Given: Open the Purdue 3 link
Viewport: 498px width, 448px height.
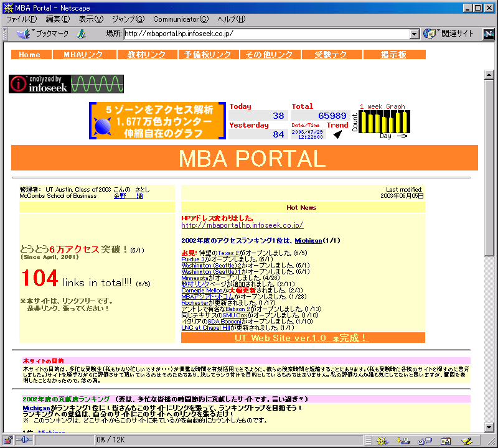Looking at the screenshot, I should point(193,259).
